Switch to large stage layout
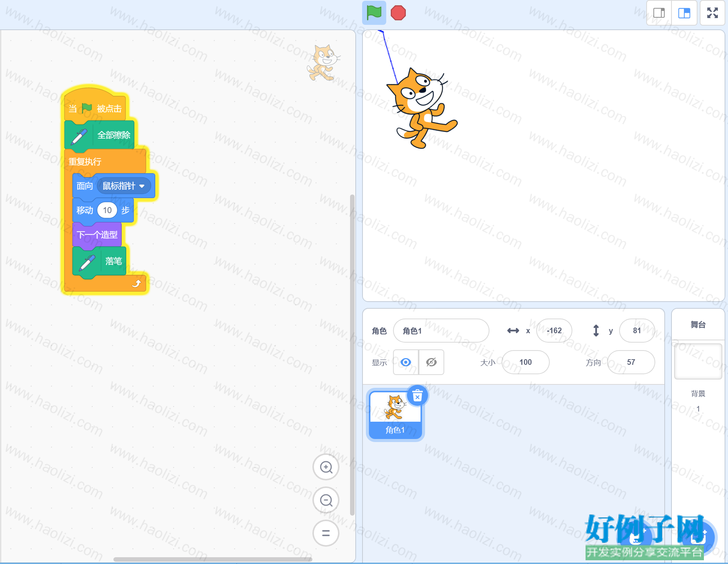The width and height of the screenshot is (728, 564). pyautogui.click(x=684, y=13)
